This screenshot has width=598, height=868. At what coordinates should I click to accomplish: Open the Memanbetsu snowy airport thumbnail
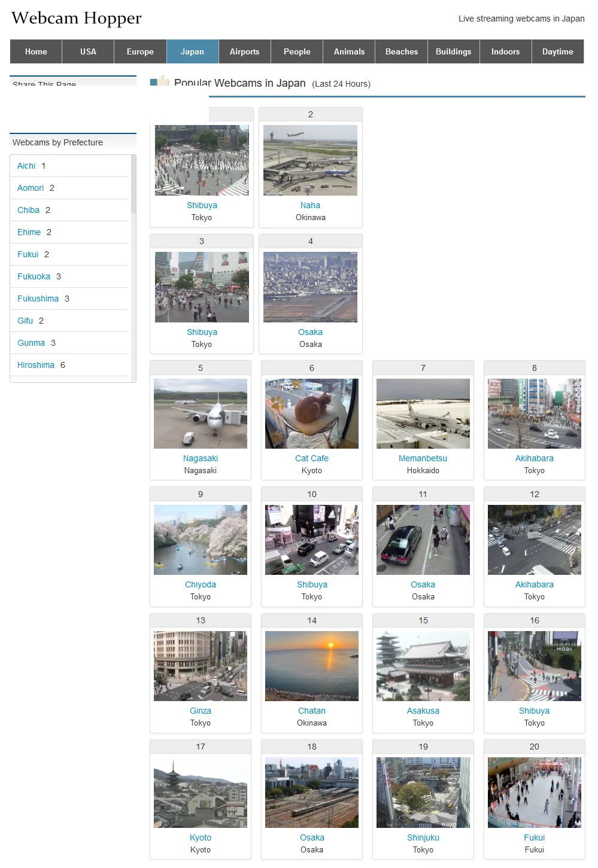click(x=423, y=413)
